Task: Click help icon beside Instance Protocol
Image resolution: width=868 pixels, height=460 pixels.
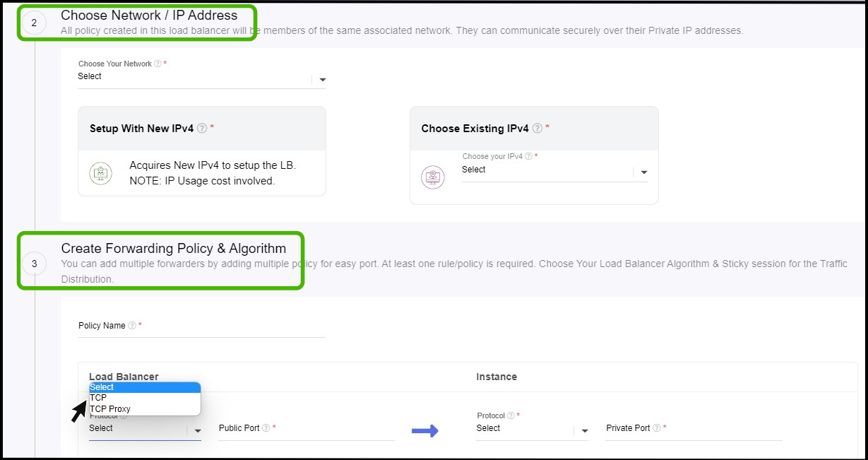Action: pyautogui.click(x=511, y=416)
